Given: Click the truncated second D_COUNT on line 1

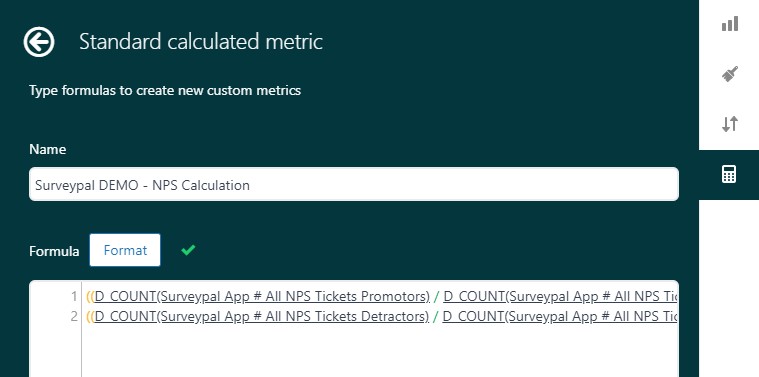Looking at the screenshot, I should pyautogui.click(x=561, y=296).
